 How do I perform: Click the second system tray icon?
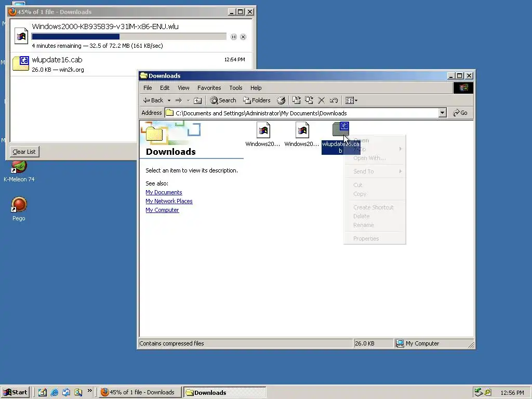(487, 393)
